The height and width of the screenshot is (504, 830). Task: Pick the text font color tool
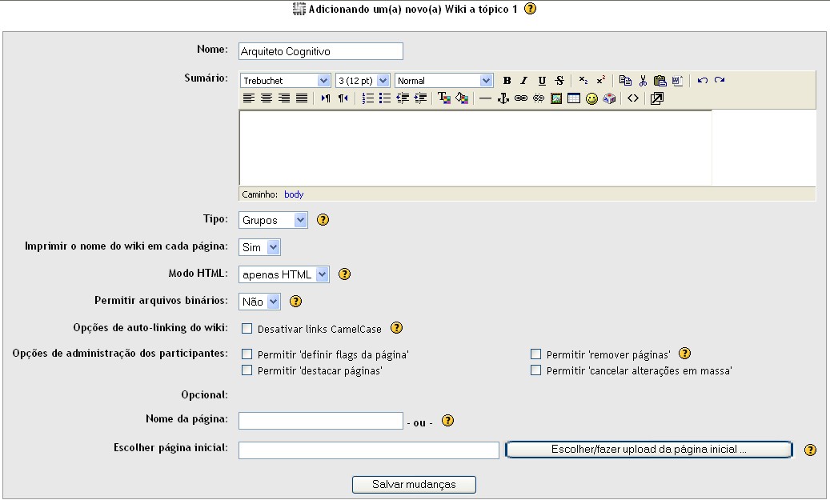coord(443,98)
